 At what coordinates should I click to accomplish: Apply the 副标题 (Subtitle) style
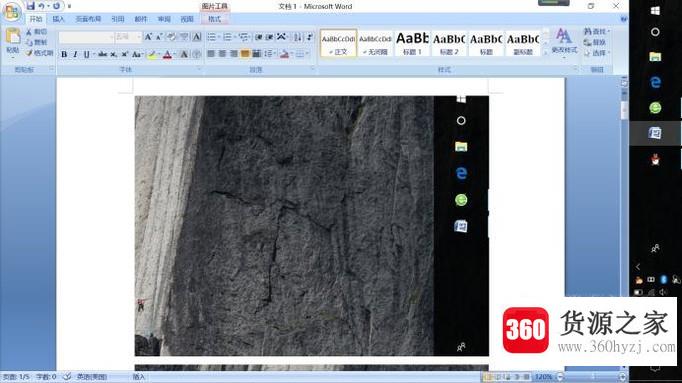coord(523,43)
